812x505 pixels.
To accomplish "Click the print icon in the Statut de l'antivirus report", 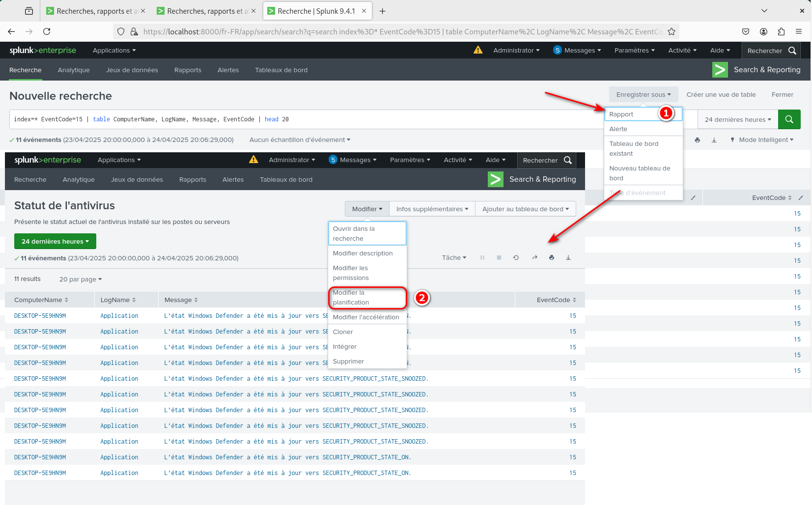I will (x=552, y=257).
